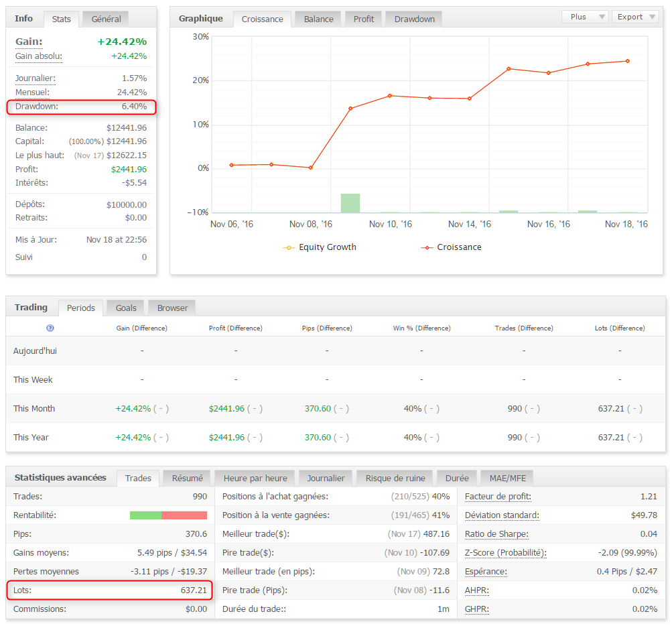Viewport: 672px width, 628px height.
Task: Click the last Nov 18 data point
Action: [x=627, y=61]
